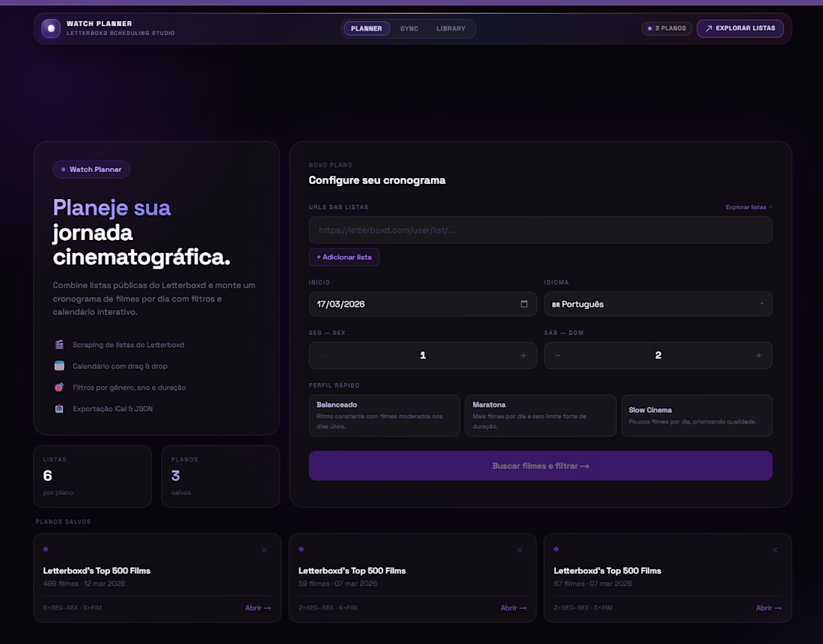Remove the saved plan with 67 filmes
Viewport: 823px width, 644px height.
coord(774,551)
